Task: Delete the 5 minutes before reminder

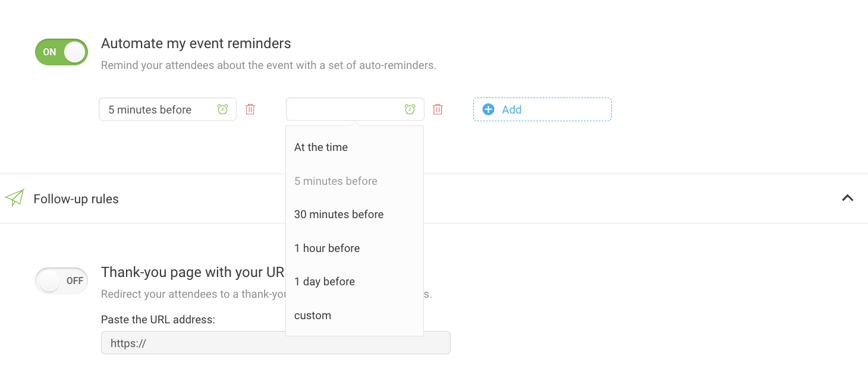Action: tap(250, 109)
